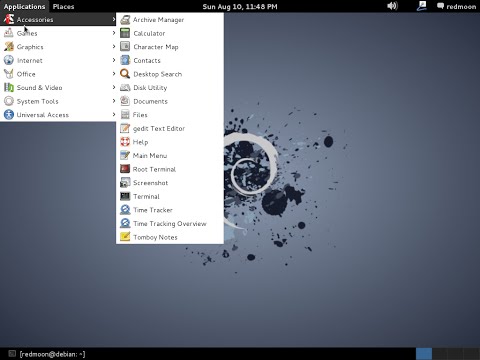Click the Universal Access icon
The width and height of the screenshot is (480, 360).
[9, 115]
